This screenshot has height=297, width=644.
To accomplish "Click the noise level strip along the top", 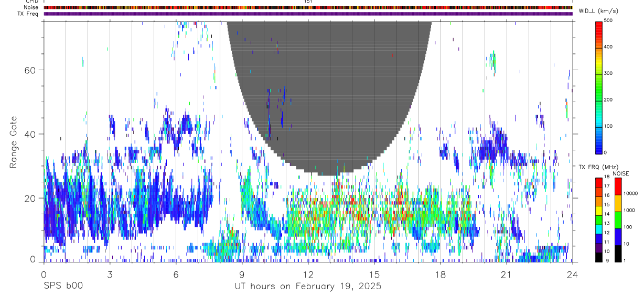I will tap(308, 7).
